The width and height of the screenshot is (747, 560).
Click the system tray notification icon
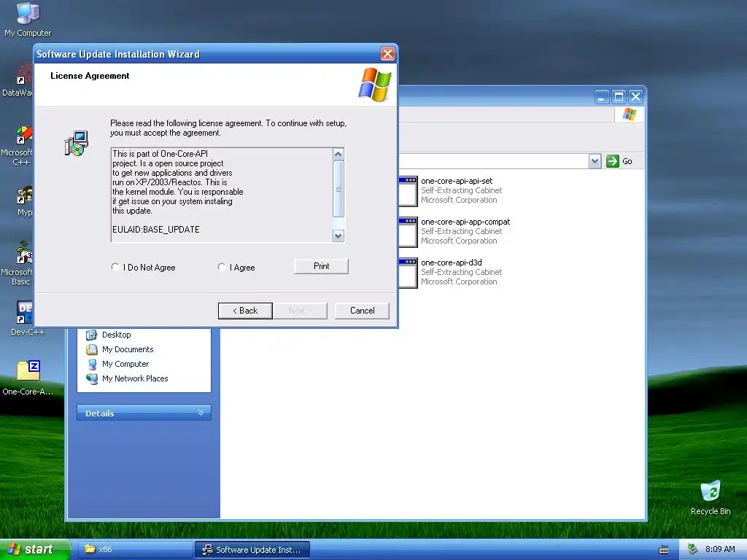[x=693, y=550]
